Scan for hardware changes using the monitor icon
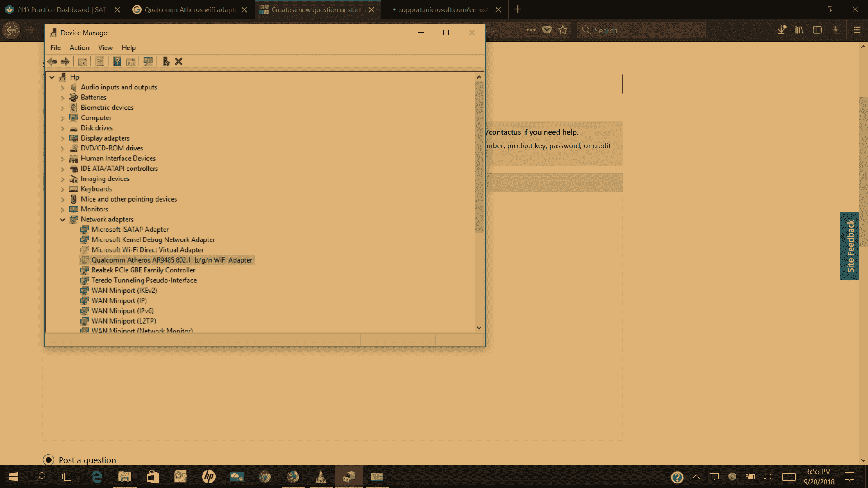Image resolution: width=868 pixels, height=488 pixels. click(x=148, y=61)
